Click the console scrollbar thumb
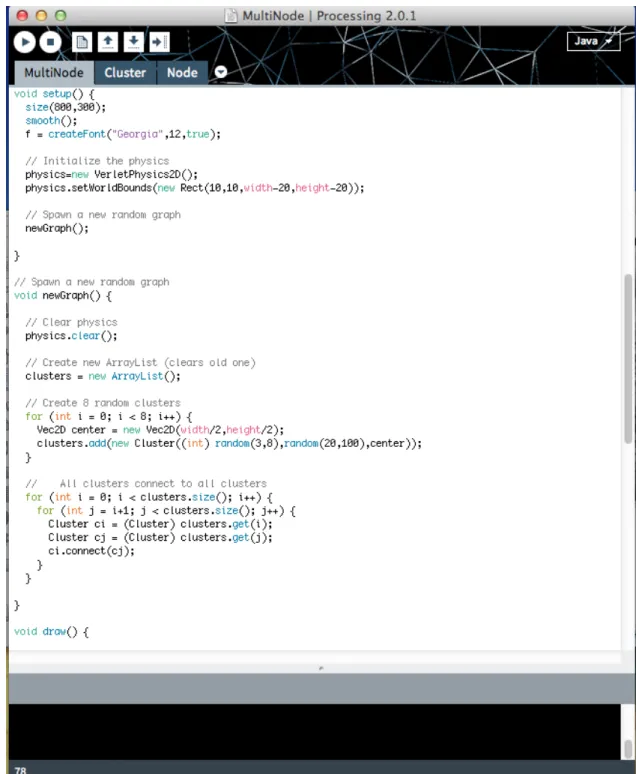This screenshot has height=774, width=636. [x=627, y=747]
